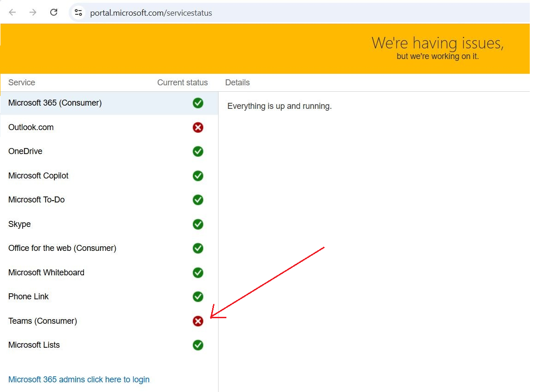This screenshot has height=392, width=533.
Task: Click green checkmark icon next to OneDrive
Action: [x=198, y=151]
